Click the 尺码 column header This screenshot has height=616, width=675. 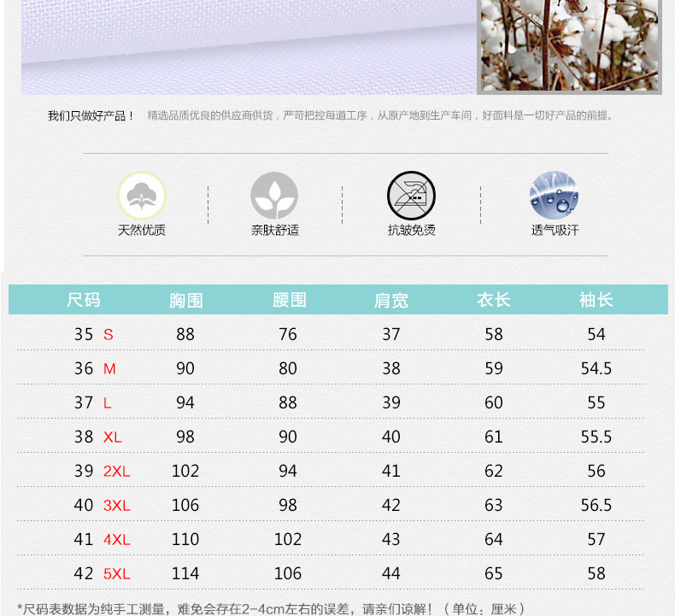pos(84,300)
